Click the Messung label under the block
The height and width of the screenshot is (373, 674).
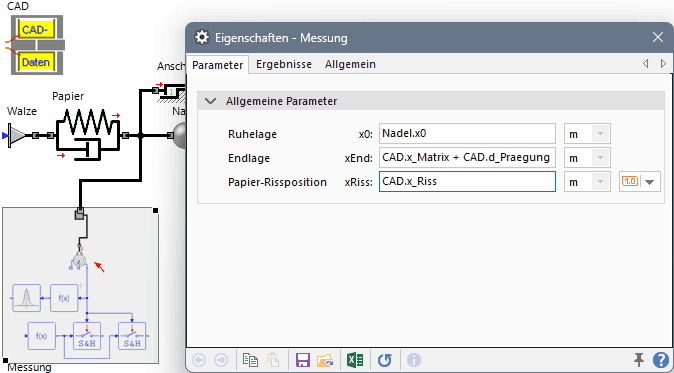click(30, 367)
